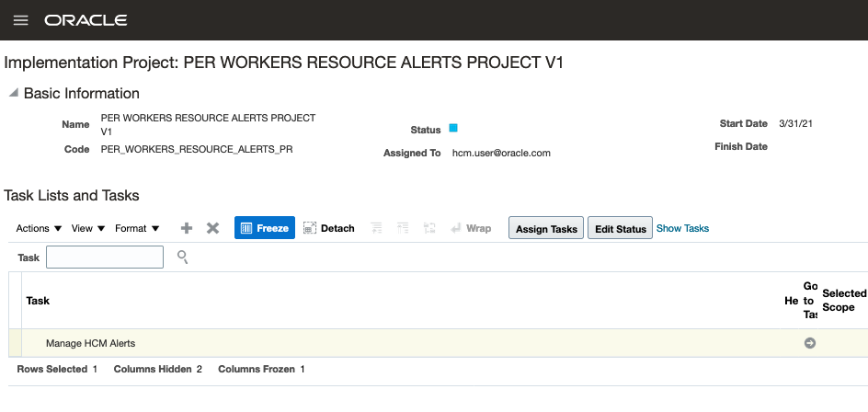The height and width of the screenshot is (412, 868).
Task: Click the Task search input field
Action: tap(105, 257)
